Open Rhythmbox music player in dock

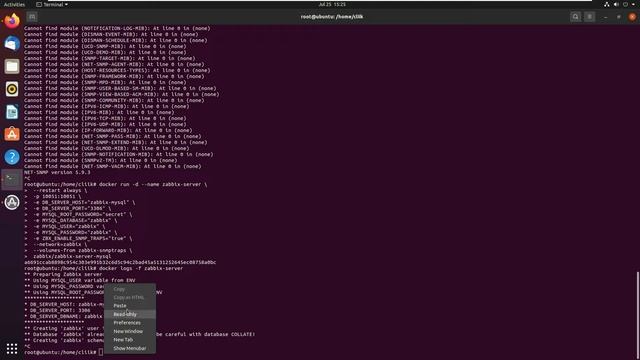(x=12, y=89)
